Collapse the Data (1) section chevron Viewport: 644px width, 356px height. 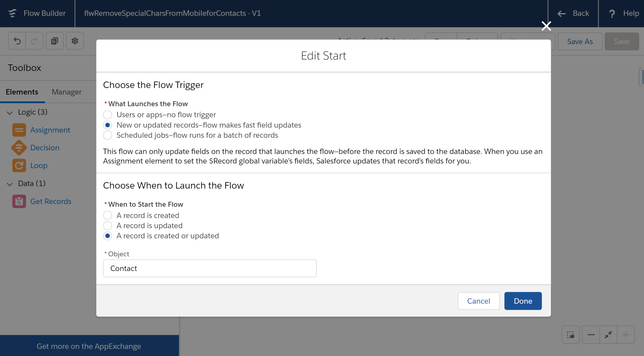[10, 184]
